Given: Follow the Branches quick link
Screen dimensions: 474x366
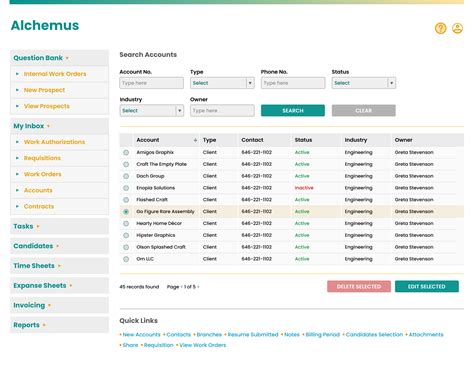Looking at the screenshot, I should tap(209, 335).
